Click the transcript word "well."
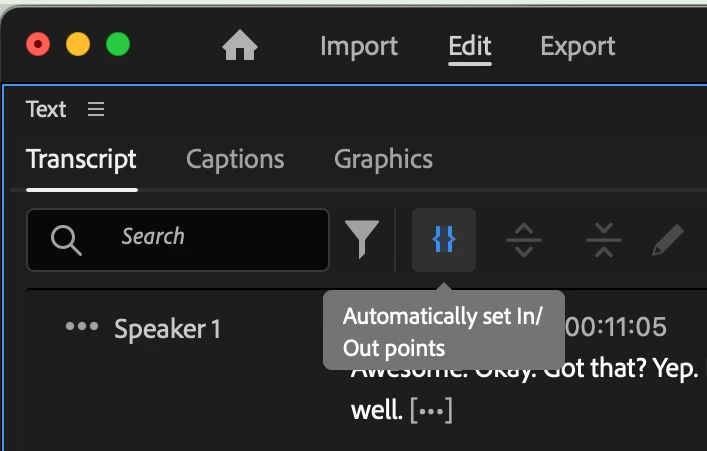The image size is (707, 451). (376, 410)
